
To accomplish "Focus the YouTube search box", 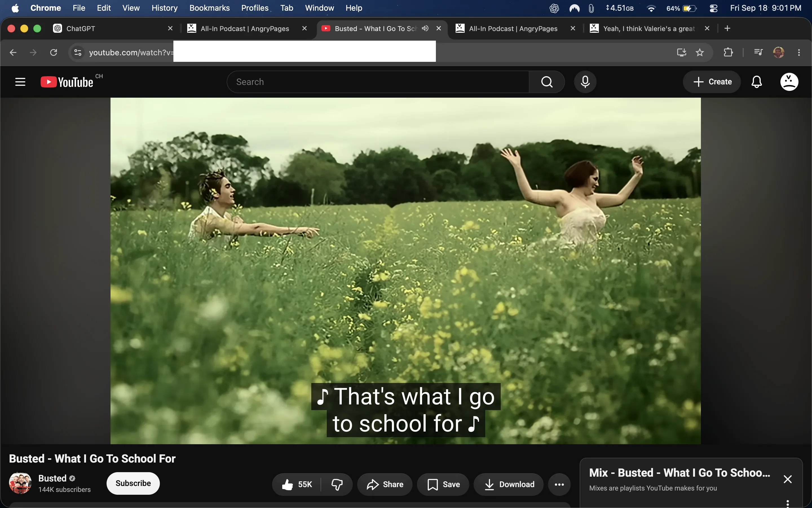I will click(x=378, y=82).
